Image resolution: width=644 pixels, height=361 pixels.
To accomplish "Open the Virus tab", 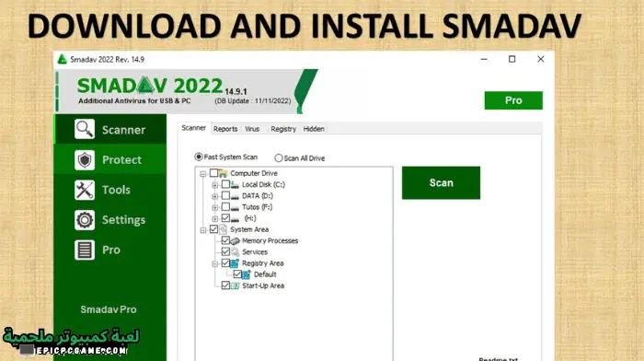I will pyautogui.click(x=252, y=129).
